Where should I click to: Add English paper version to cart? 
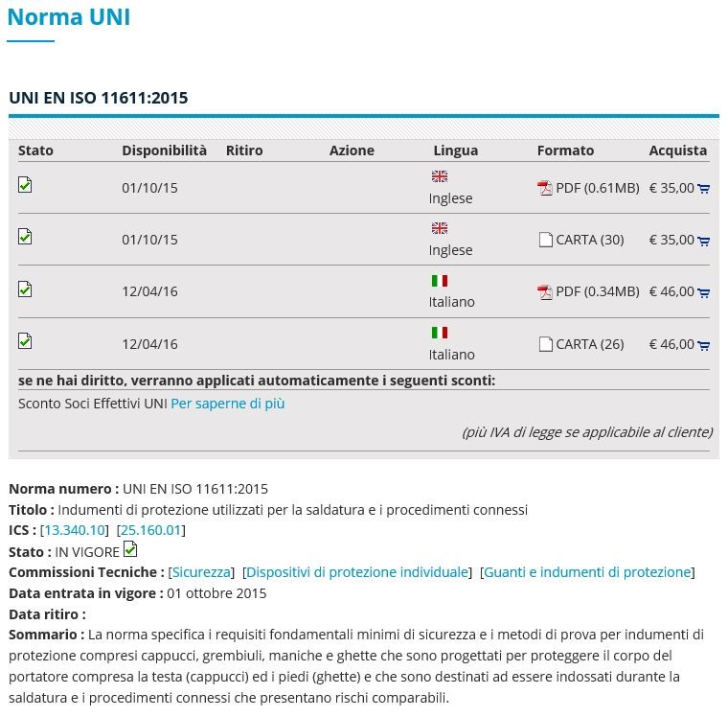point(703,241)
